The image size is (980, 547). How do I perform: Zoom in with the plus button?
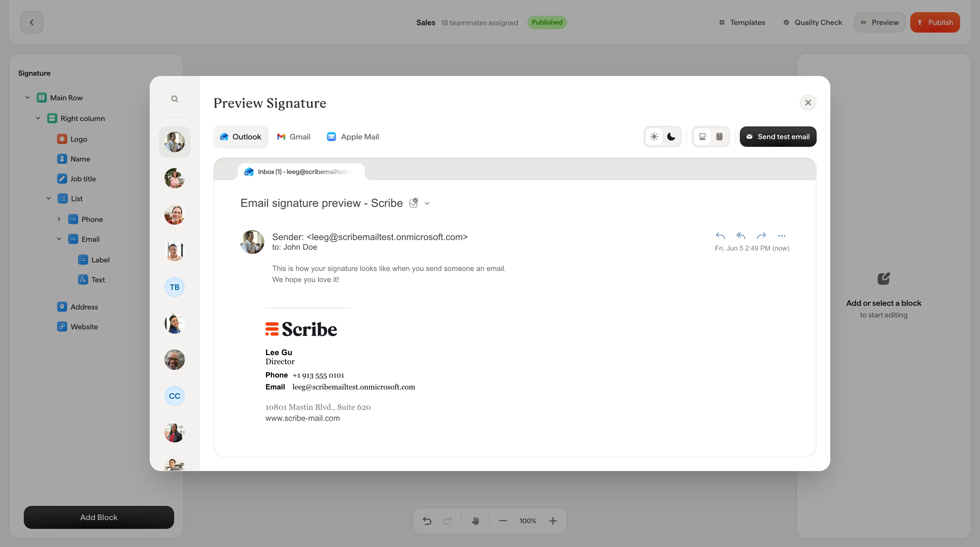(553, 521)
